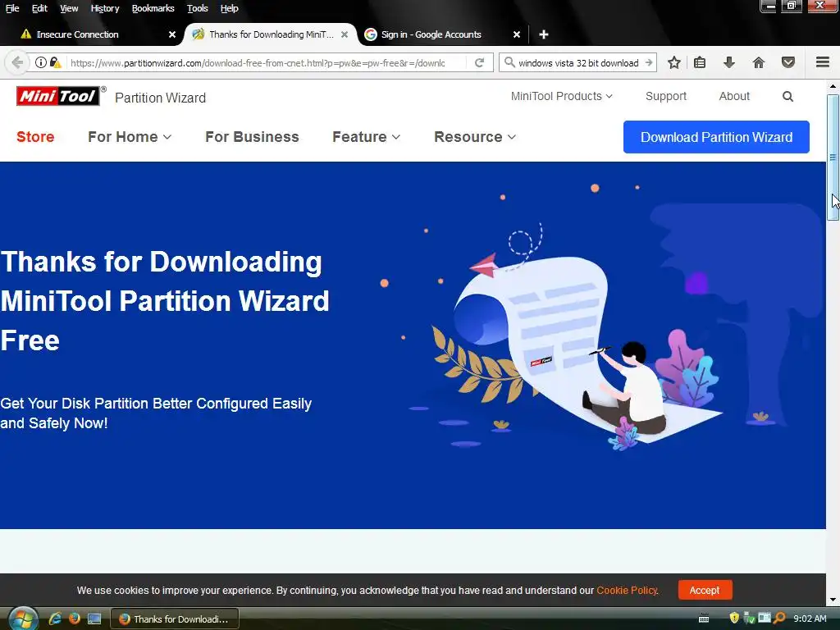840x630 pixels.
Task: Open the File menu
Action: pos(12,8)
